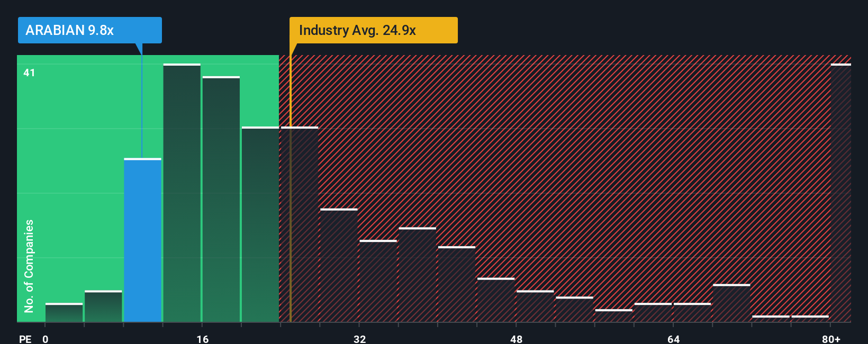The image size is (868, 344).
Task: Click the x-axis tick label 64
Action: pos(674,339)
